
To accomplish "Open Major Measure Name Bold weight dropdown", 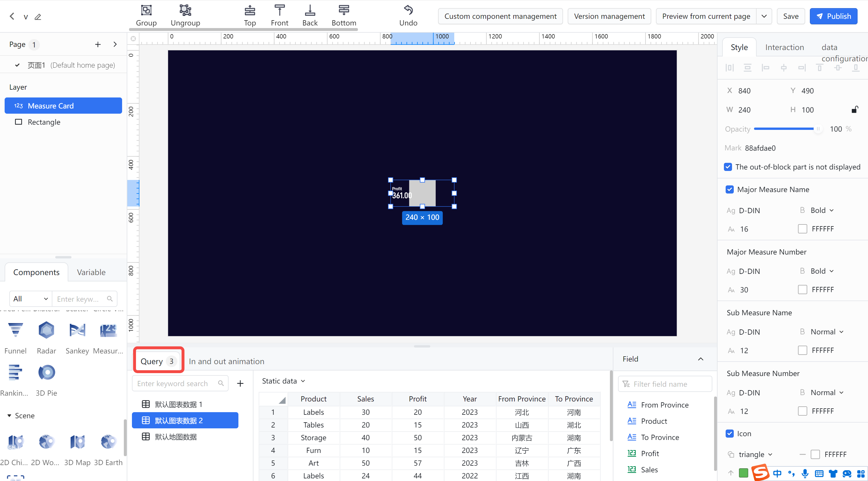I will coord(822,210).
